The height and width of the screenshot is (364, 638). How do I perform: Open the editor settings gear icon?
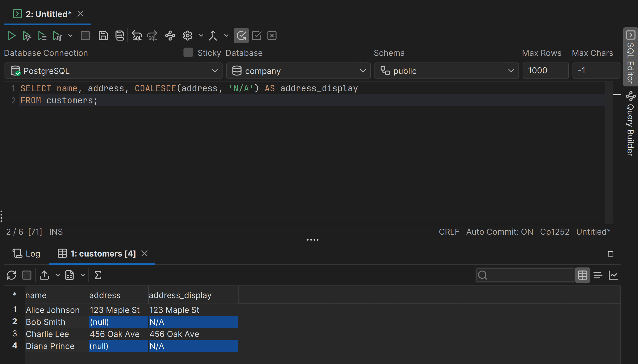(188, 36)
